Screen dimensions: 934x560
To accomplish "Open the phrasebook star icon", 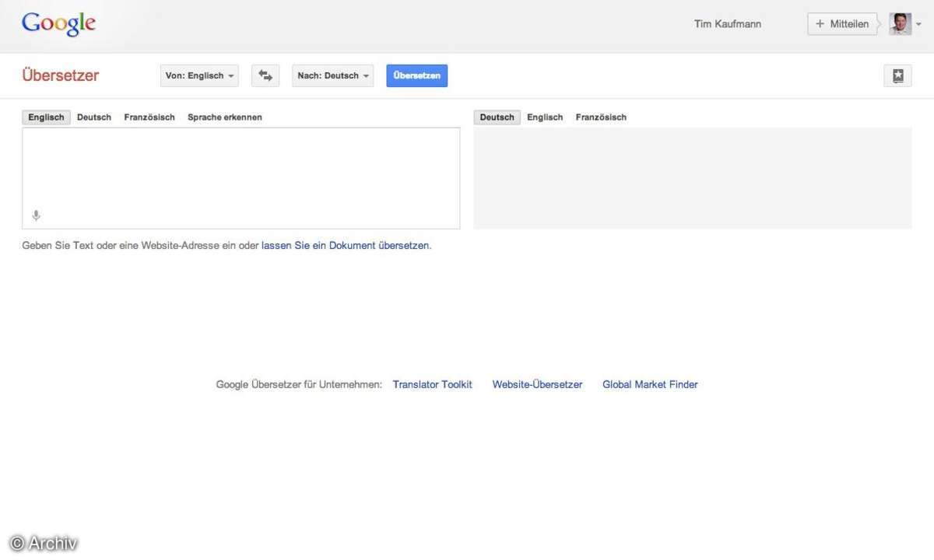I will tap(897, 75).
